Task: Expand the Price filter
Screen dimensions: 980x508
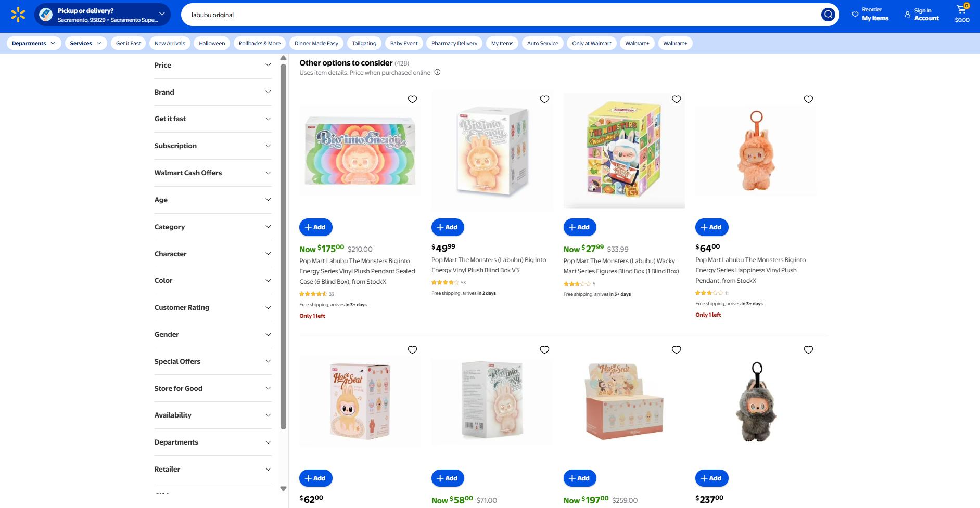Action: 213,65
